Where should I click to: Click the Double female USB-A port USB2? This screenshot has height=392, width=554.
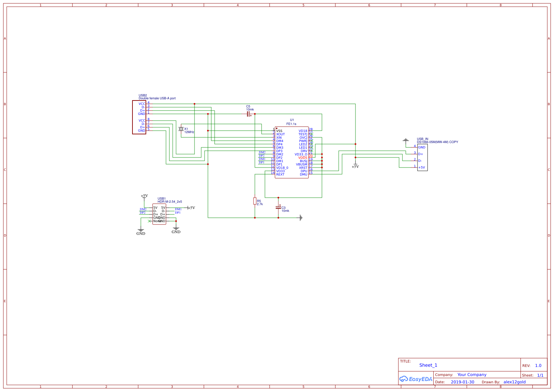click(x=139, y=117)
